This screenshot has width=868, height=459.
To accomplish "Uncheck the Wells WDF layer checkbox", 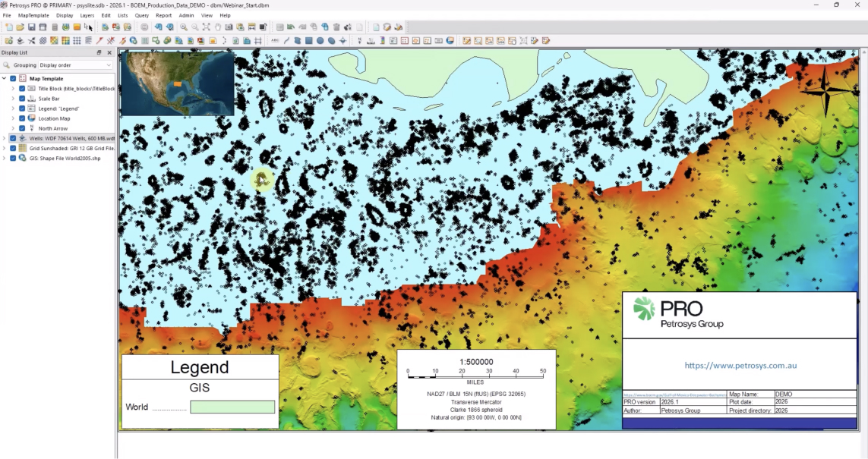I will pos(13,139).
